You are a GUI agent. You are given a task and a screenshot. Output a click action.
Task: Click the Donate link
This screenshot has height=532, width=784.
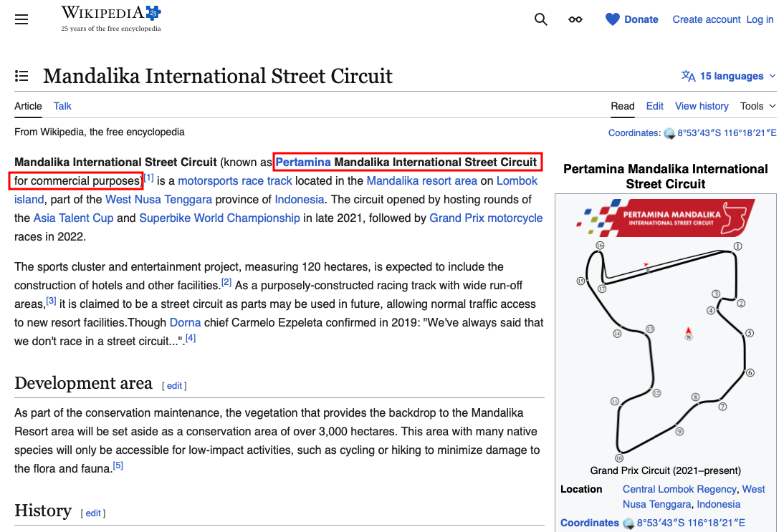641,19
